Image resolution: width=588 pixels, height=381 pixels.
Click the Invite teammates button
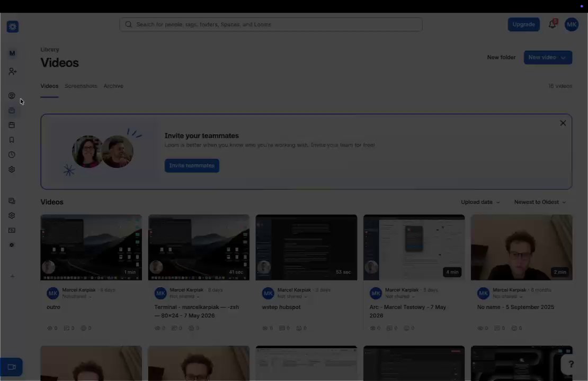(x=192, y=166)
